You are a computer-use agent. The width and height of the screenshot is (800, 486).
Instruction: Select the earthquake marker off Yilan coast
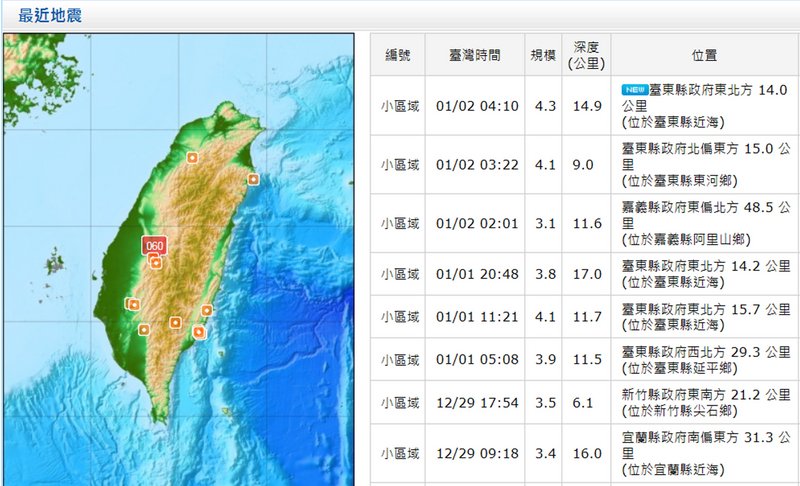click(253, 179)
